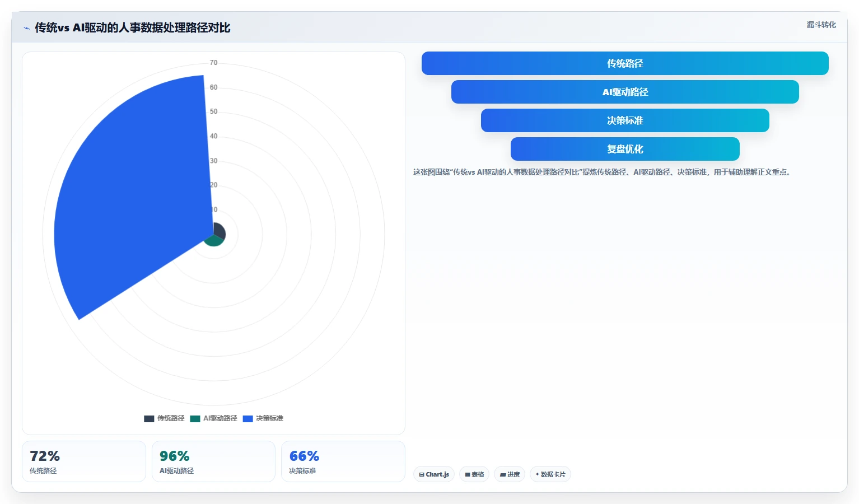Open the 66% 决策标准 stat card

343,461
